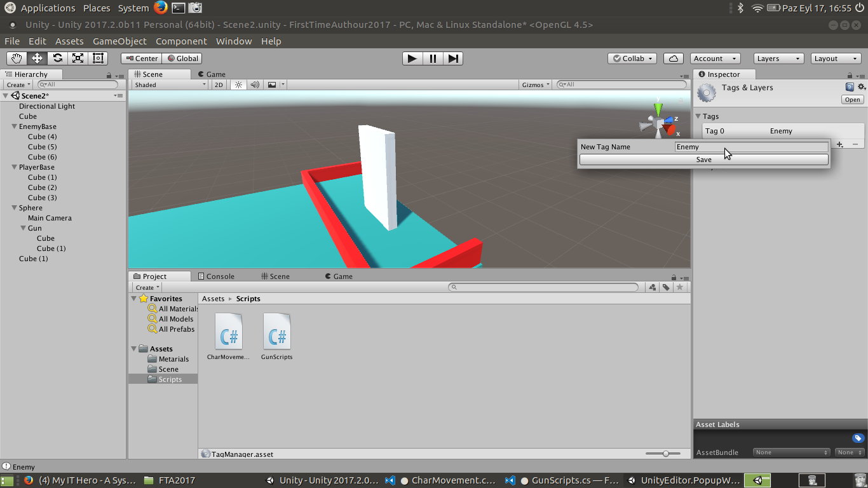The width and height of the screenshot is (868, 488).
Task: Open the Inspector settings gear menu
Action: [x=861, y=87]
